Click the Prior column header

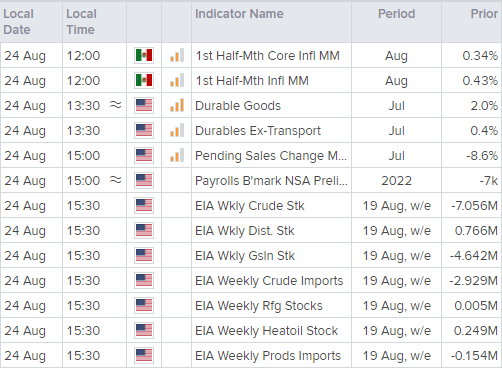(x=484, y=14)
